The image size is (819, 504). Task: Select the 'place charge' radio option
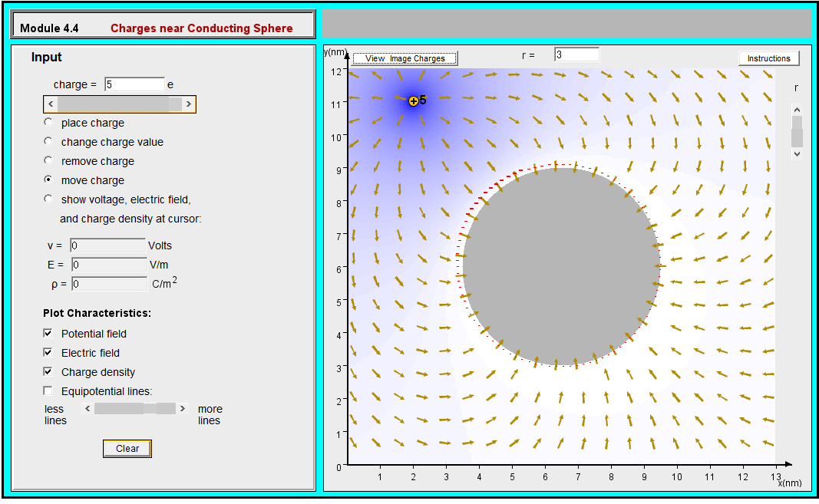(x=48, y=121)
